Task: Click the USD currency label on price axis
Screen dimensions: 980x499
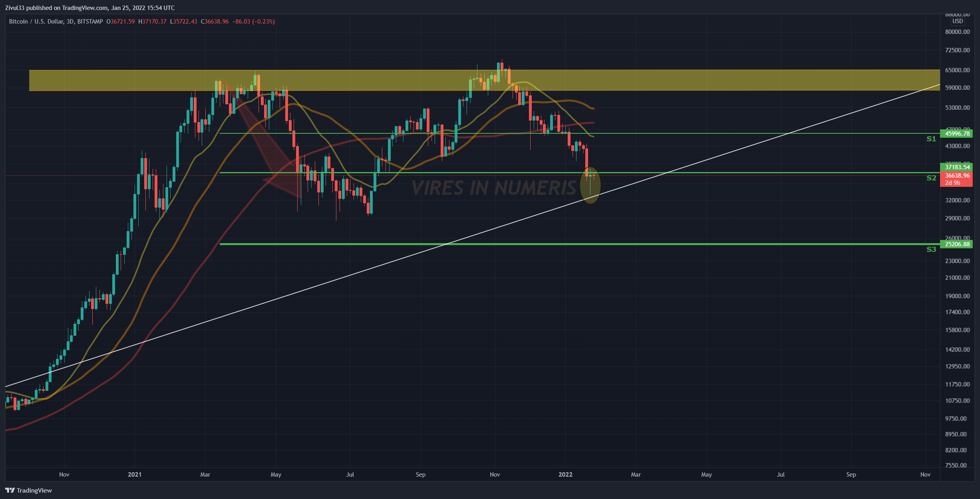Action: tap(957, 21)
